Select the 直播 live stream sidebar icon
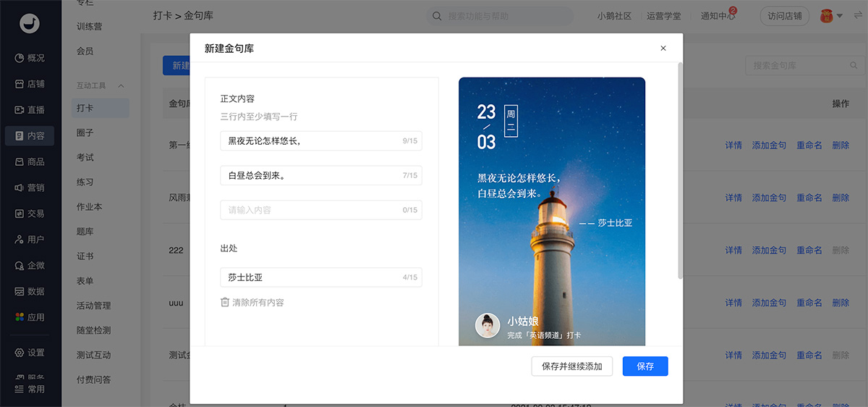The image size is (868, 407). tap(20, 110)
